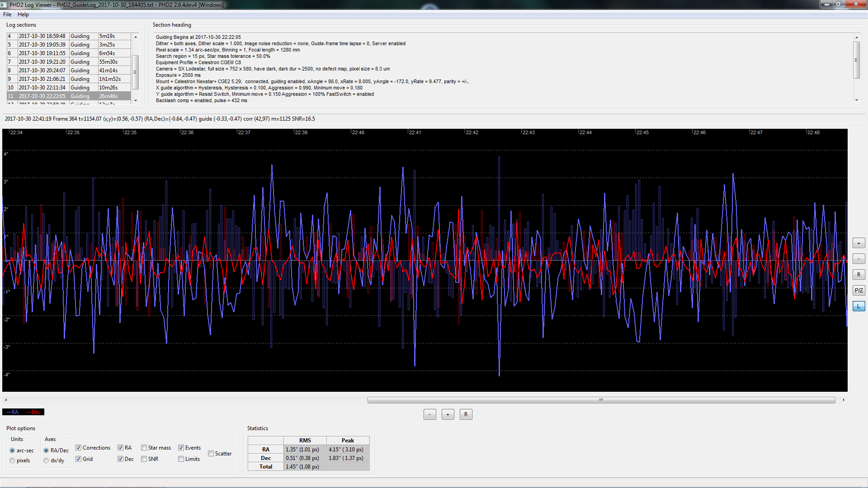This screenshot has width=868, height=488.
Task: Click the vertical zoom out minus button
Action: [859, 259]
